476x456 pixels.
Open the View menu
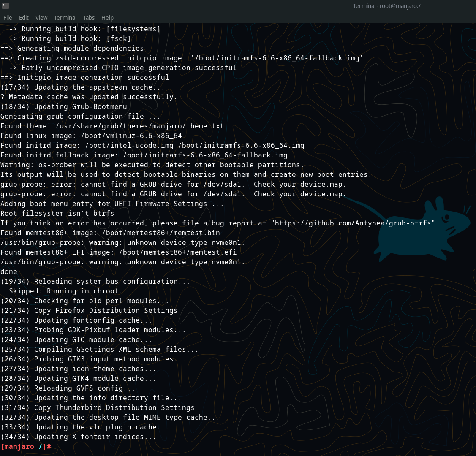point(41,18)
